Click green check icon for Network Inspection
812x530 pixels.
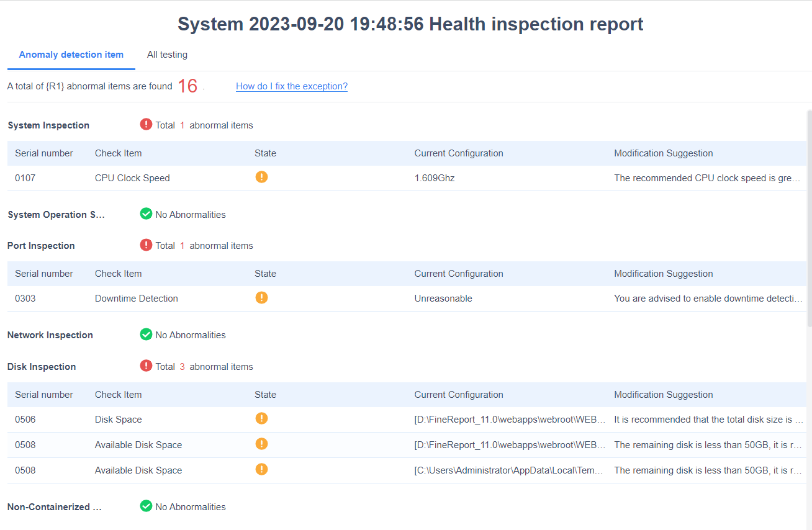click(146, 334)
